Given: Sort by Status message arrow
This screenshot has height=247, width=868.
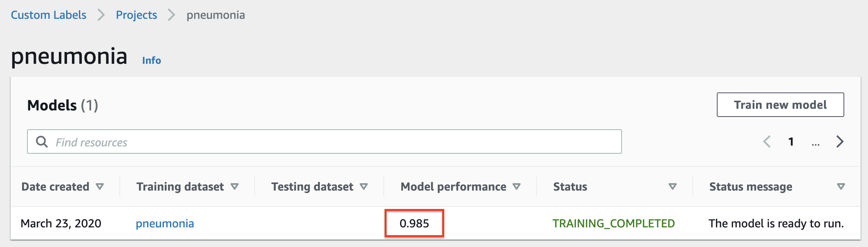Looking at the screenshot, I should pos(841,186).
